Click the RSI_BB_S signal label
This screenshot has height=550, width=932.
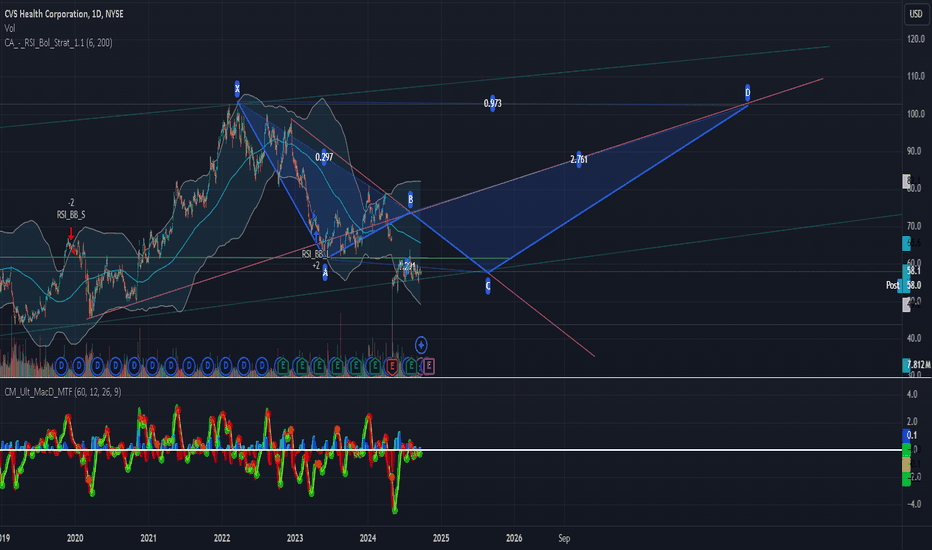pos(71,215)
